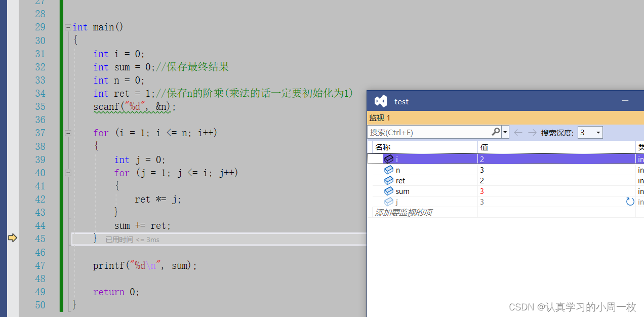Click the variable icon beside sum
The width and height of the screenshot is (644, 317).
(x=388, y=191)
